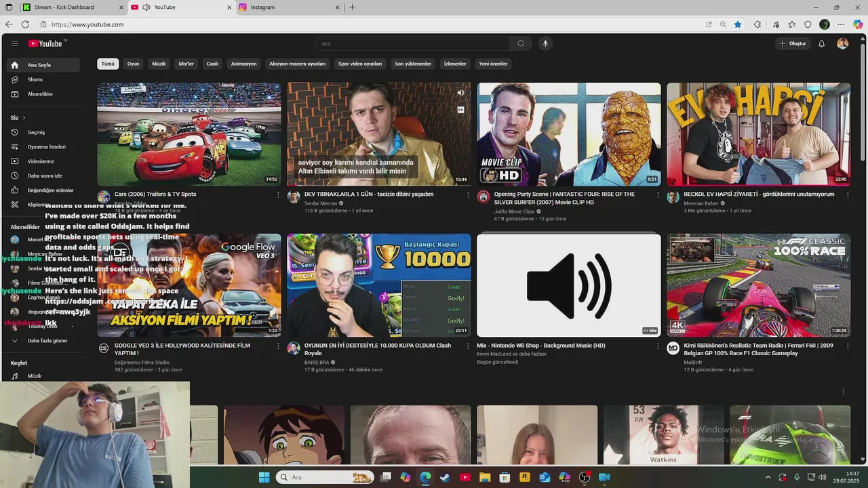Open the YouTube hamburger guide menu

click(x=14, y=43)
